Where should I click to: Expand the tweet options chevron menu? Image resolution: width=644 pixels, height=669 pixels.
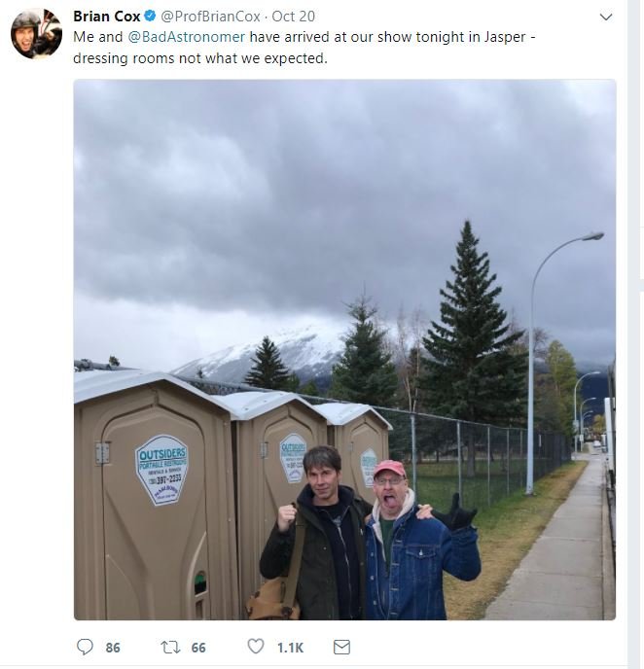coord(606,18)
